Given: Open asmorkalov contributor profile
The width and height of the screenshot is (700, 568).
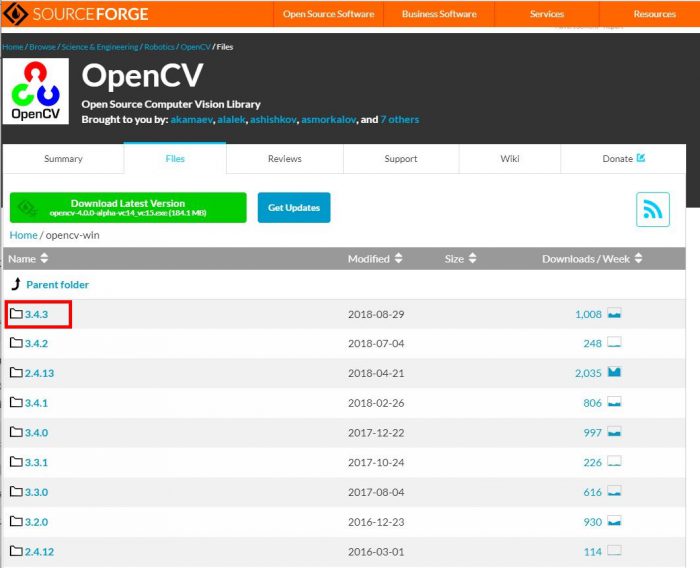Looking at the screenshot, I should [x=329, y=119].
